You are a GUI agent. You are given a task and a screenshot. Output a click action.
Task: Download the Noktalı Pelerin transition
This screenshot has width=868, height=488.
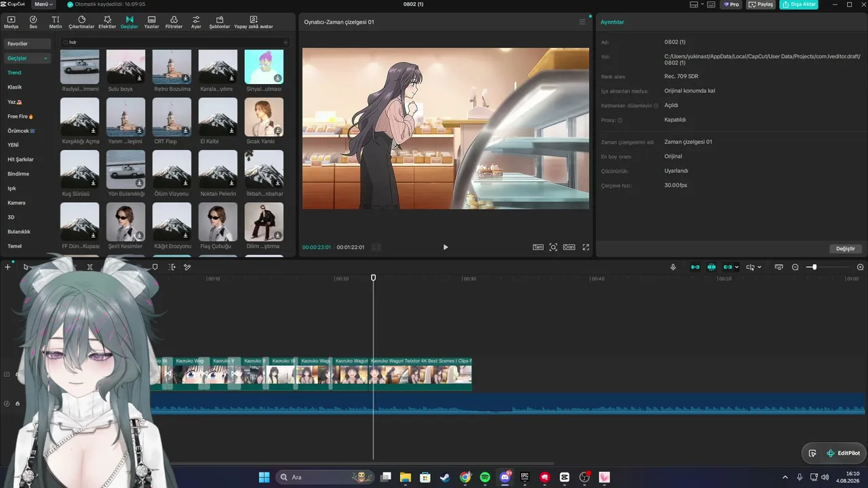(x=232, y=183)
